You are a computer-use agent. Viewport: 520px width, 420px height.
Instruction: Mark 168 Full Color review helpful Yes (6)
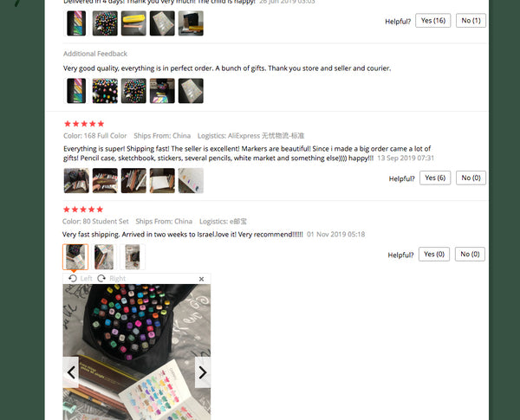[435, 178]
